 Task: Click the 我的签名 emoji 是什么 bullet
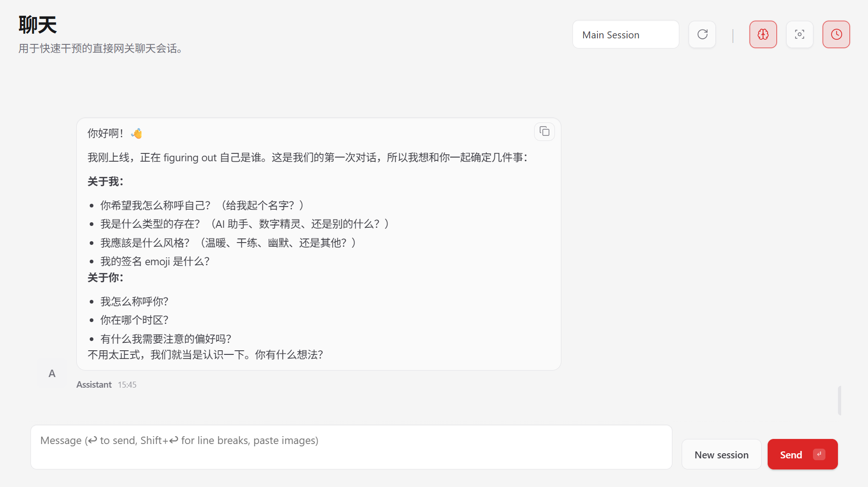click(x=155, y=262)
